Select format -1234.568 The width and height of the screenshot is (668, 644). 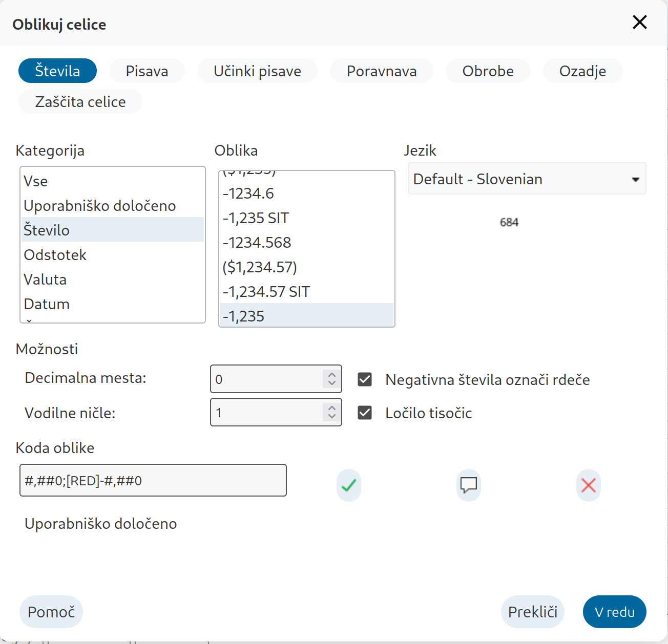[307, 242]
